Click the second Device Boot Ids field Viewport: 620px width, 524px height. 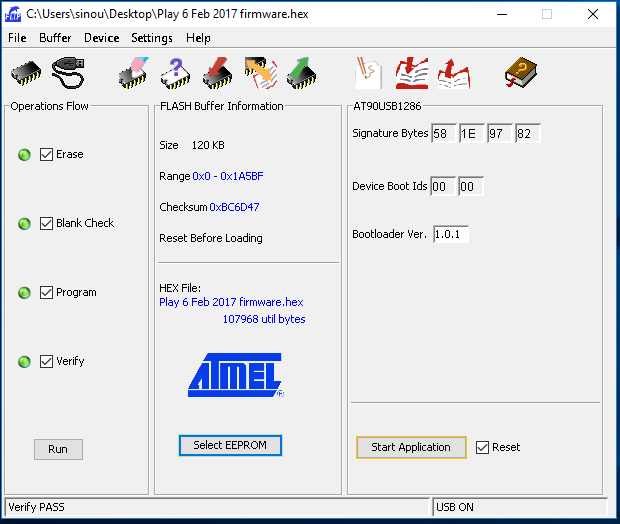tap(471, 186)
